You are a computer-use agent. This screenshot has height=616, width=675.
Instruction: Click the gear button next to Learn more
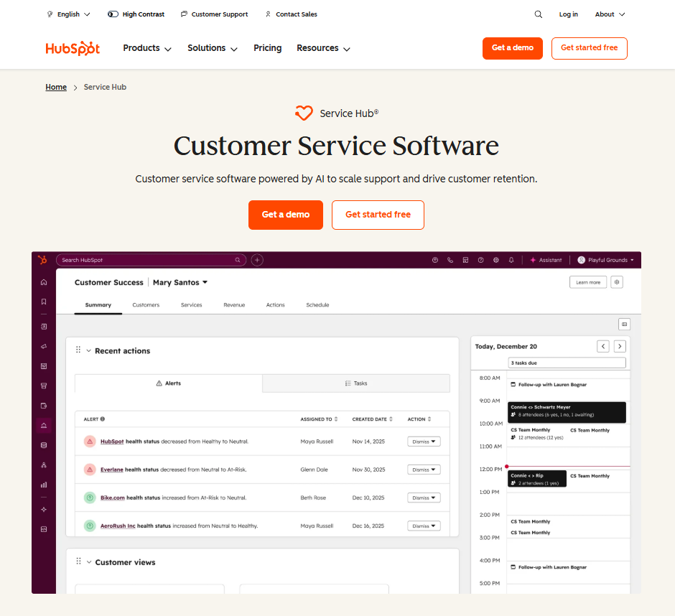coord(617,282)
